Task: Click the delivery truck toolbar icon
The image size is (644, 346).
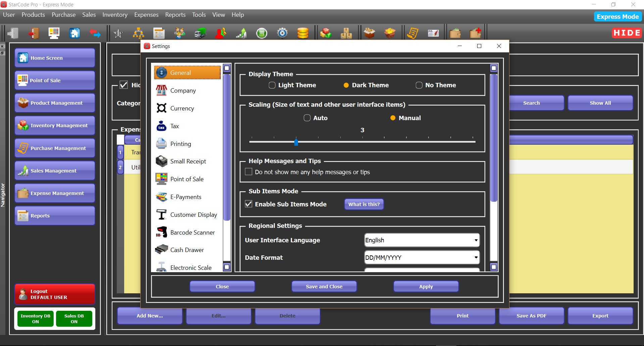Action: point(200,33)
